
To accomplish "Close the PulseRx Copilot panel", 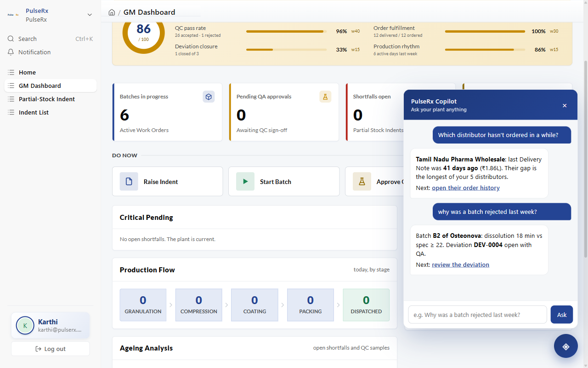I will pyautogui.click(x=565, y=105).
